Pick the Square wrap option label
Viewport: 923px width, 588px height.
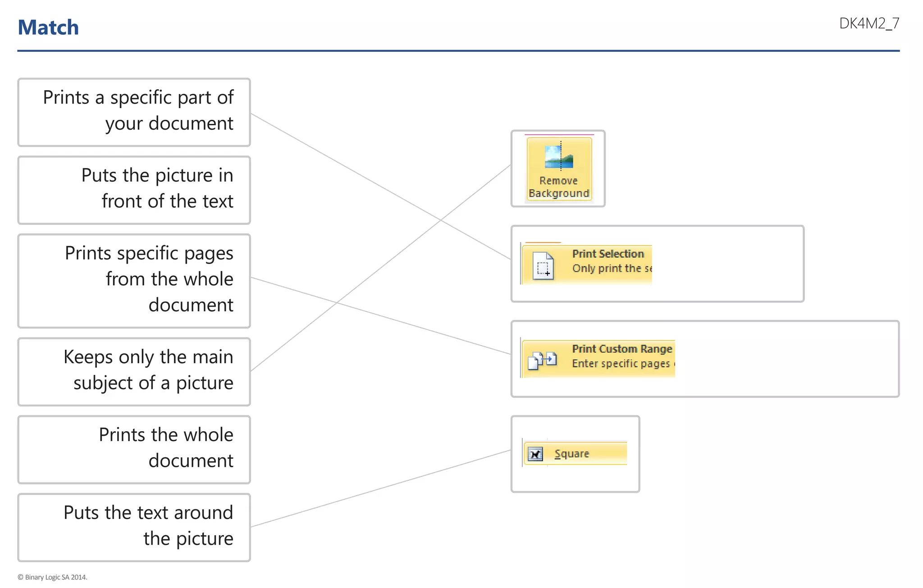(x=571, y=454)
